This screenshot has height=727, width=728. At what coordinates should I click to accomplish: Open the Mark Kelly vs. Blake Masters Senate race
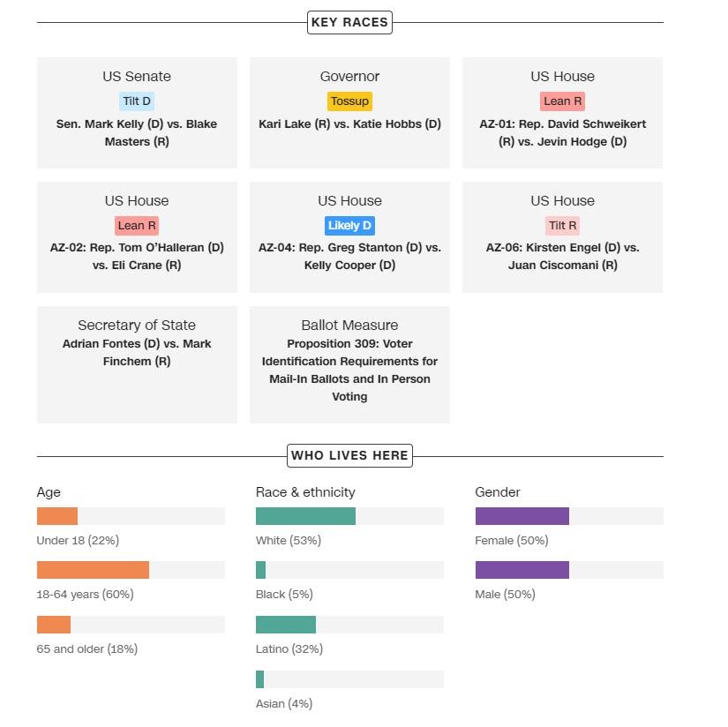click(x=137, y=132)
